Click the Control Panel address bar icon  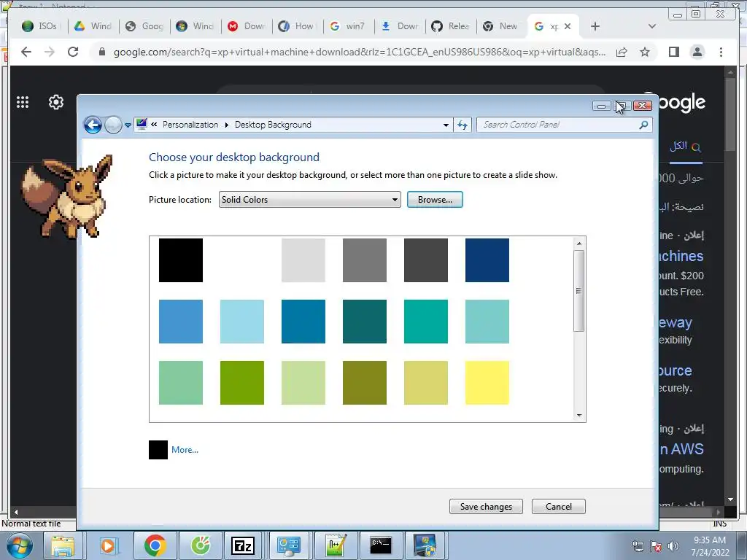(142, 124)
